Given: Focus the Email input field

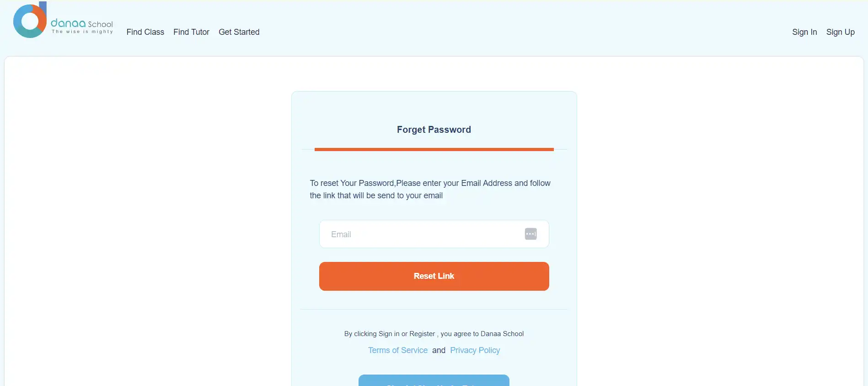Looking at the screenshot, I should (x=425, y=234).
